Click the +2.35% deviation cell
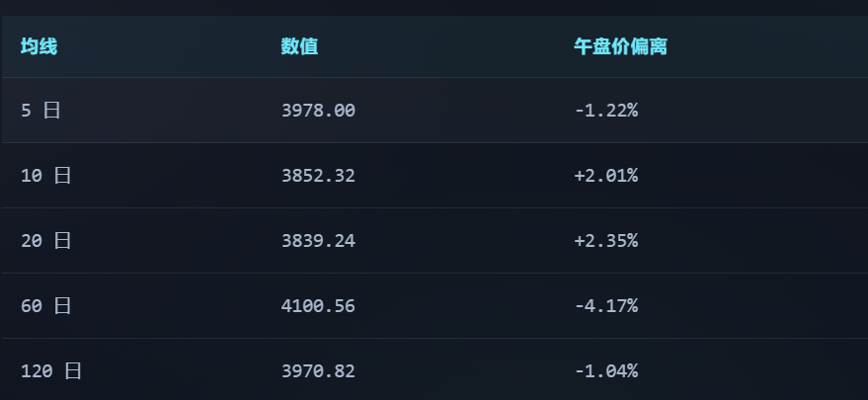This screenshot has width=868, height=400. 606,240
